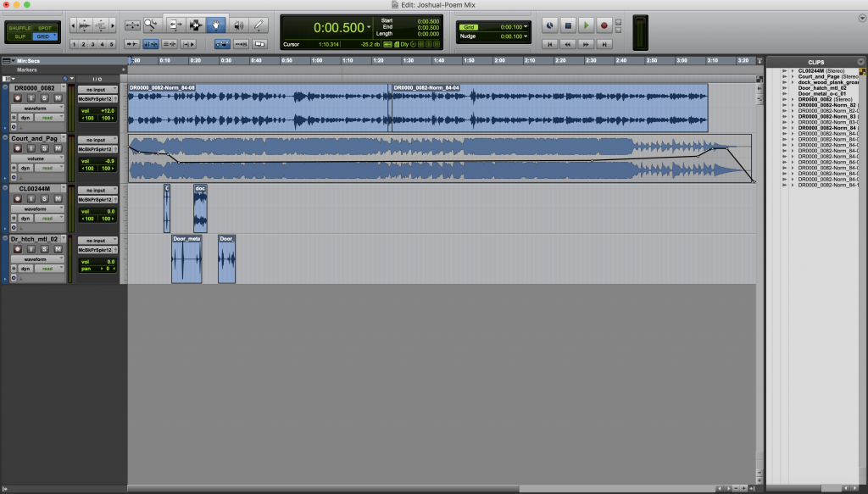Increase audio waveform zoom height
The width and height of the screenshot is (868, 494).
click(x=85, y=25)
